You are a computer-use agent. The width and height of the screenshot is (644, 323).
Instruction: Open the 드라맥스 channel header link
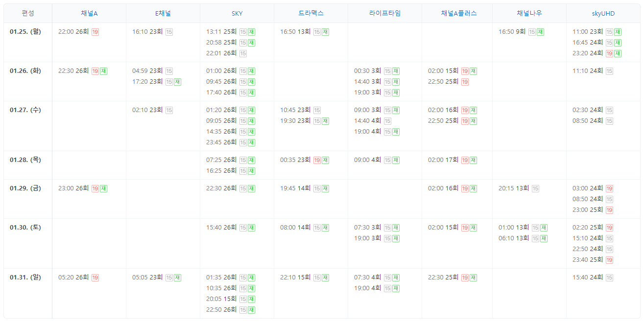coord(311,13)
